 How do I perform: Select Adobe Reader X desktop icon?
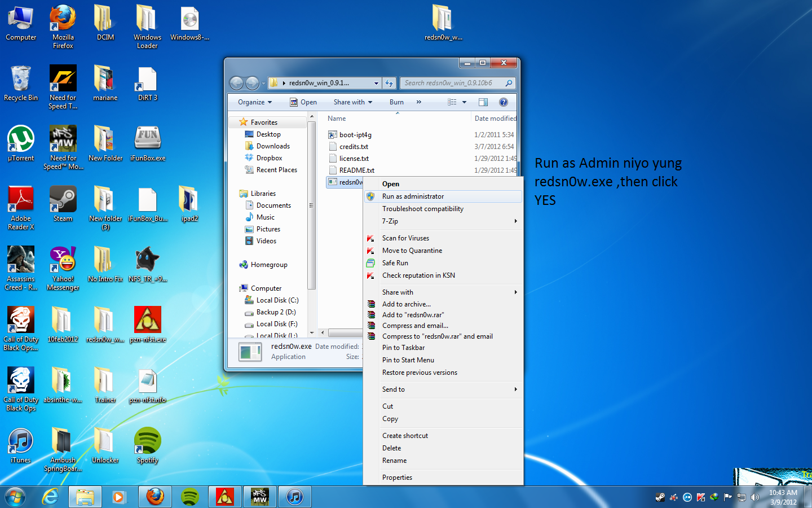click(21, 208)
